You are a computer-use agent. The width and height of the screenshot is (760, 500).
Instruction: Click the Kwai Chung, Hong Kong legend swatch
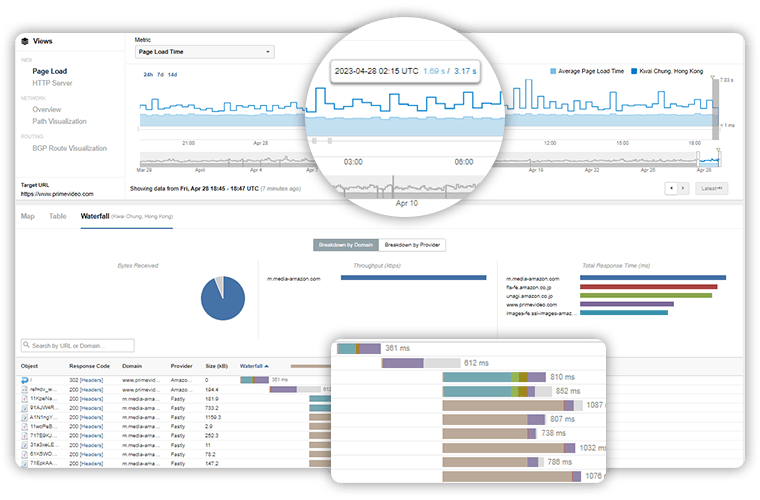click(635, 72)
